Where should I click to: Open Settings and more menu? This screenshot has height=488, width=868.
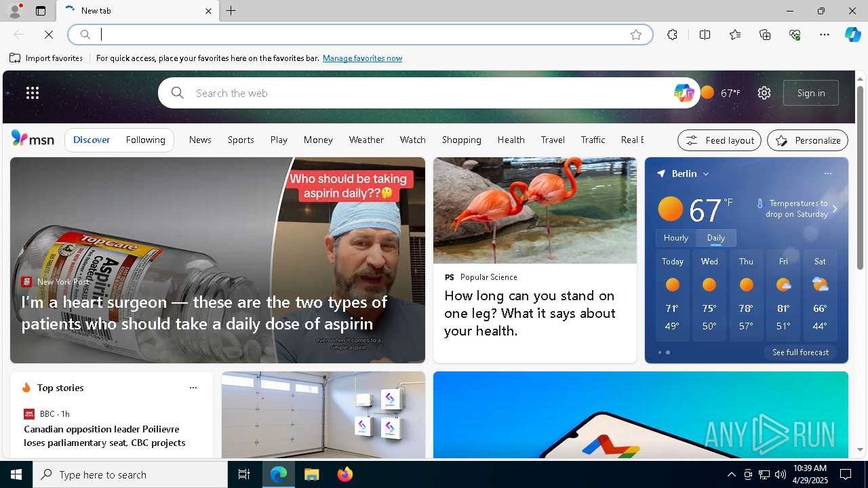pos(825,35)
